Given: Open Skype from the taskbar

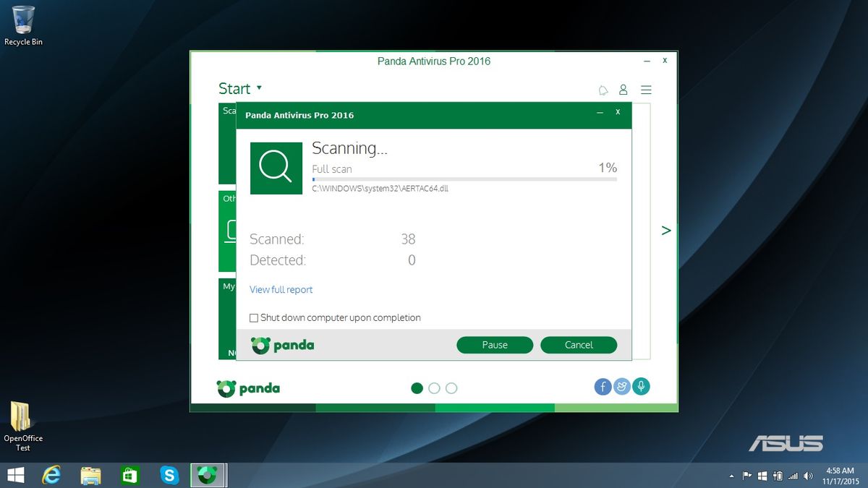Looking at the screenshot, I should click(x=169, y=475).
